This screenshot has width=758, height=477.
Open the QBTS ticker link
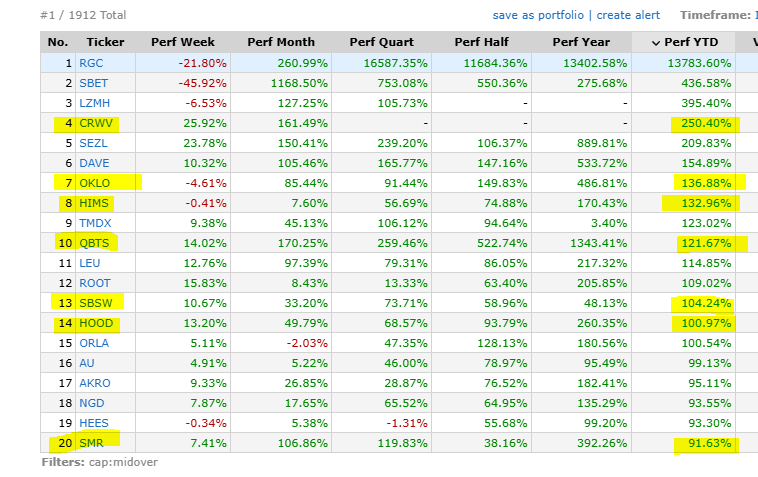point(94,243)
